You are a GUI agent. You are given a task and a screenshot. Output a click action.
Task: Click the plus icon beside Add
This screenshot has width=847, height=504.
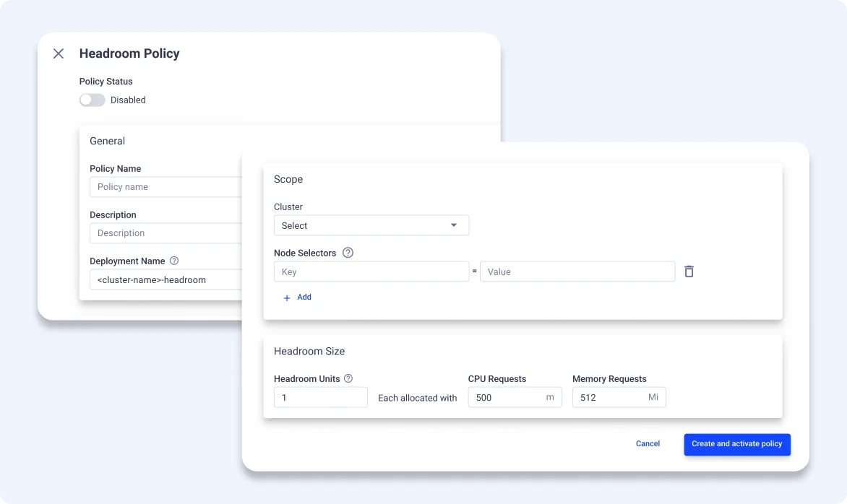[287, 297]
